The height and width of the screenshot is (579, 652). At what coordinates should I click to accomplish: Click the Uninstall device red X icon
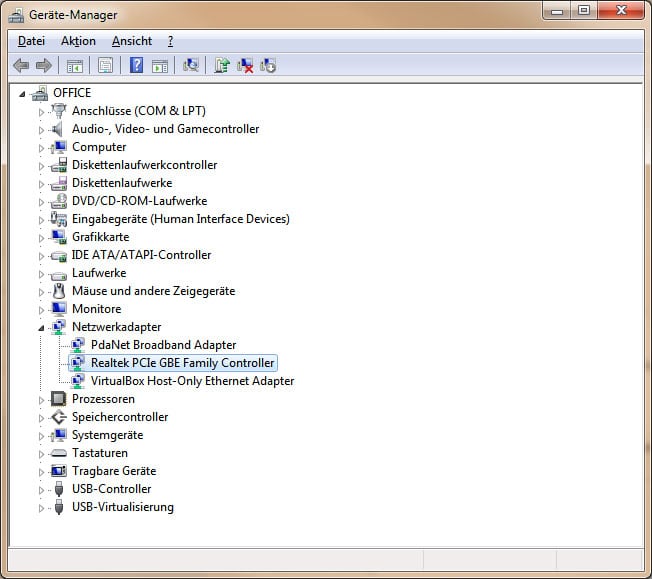245,66
